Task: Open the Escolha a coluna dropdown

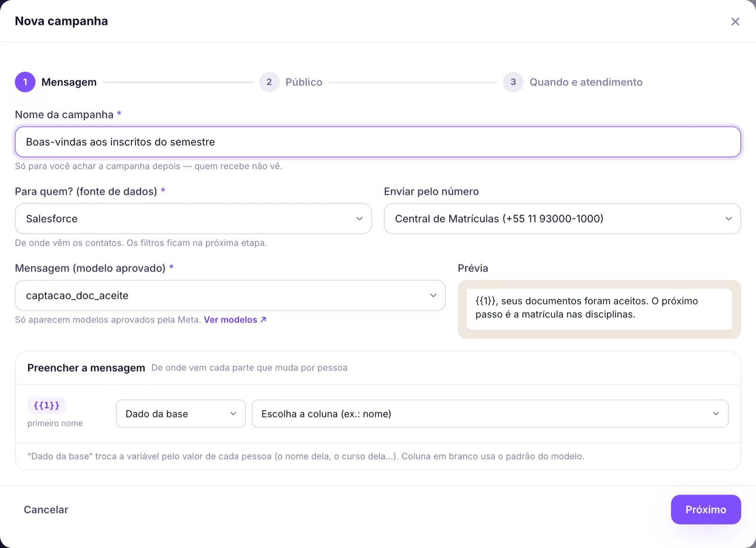Action: click(x=490, y=414)
